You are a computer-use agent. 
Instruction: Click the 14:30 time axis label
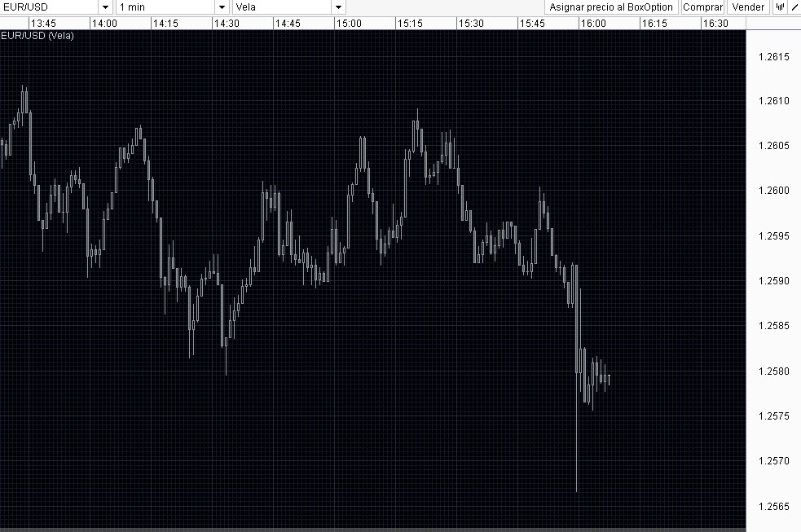click(227, 24)
